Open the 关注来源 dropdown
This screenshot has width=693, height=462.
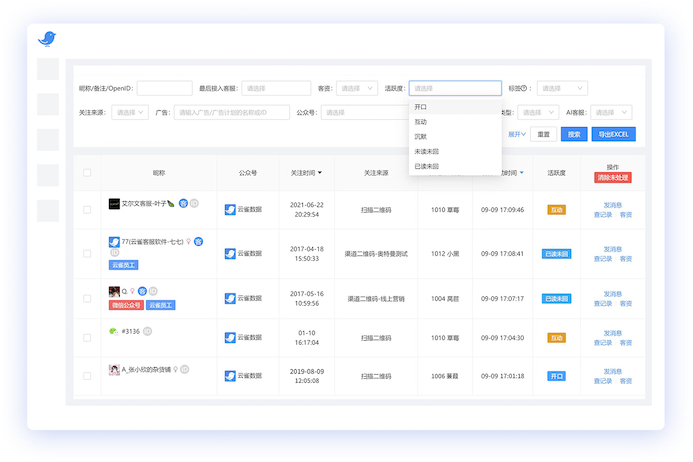131,112
